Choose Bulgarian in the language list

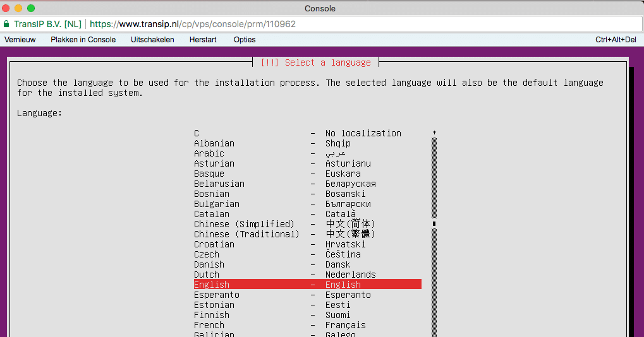[x=308, y=204]
